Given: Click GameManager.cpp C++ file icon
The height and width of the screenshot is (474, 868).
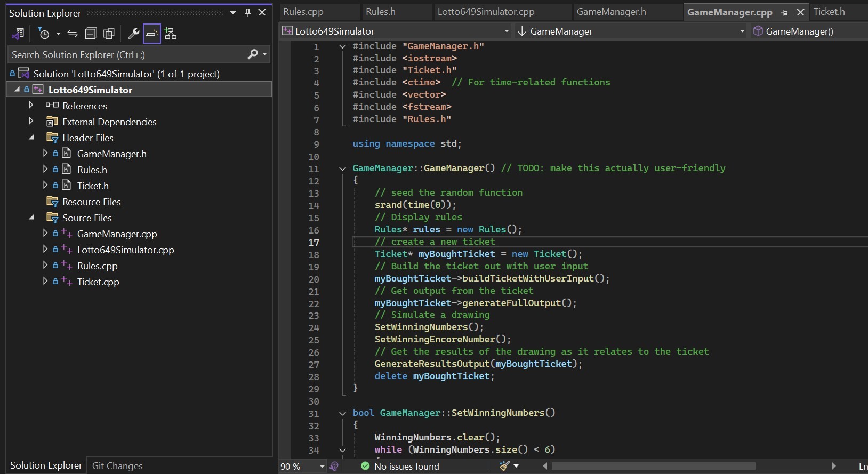Looking at the screenshot, I should tap(67, 234).
